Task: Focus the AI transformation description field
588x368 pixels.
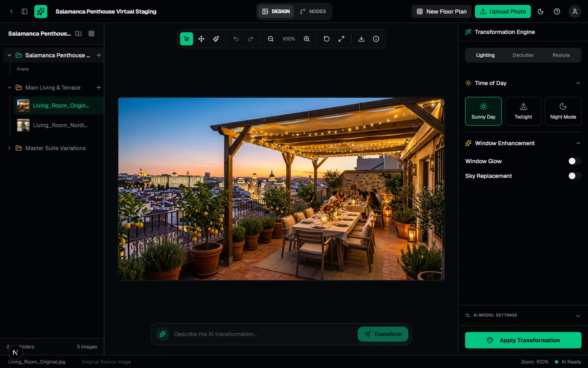Action: (263, 334)
